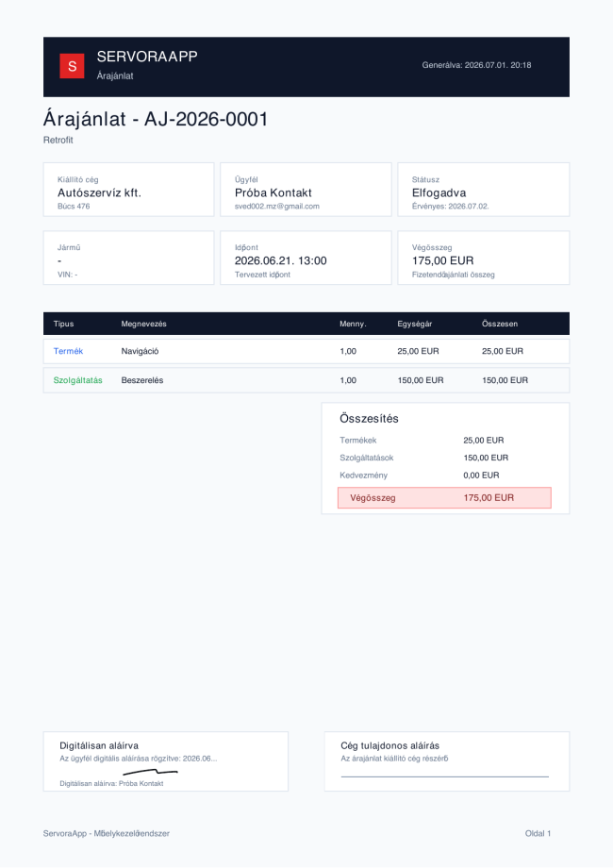Screen dimensions: 613x868
Task: Click the Termékek summary row label
Action: [358, 440]
